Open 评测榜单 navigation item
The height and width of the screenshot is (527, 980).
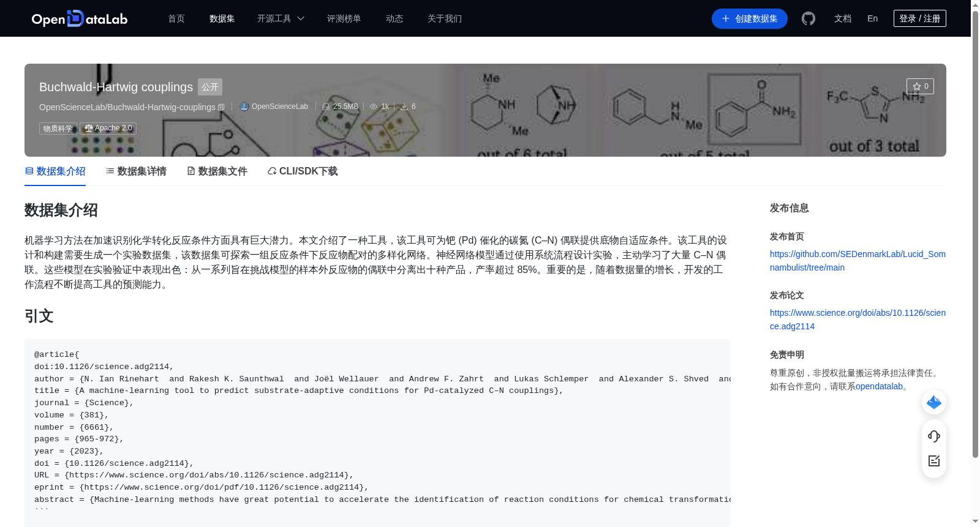click(344, 19)
